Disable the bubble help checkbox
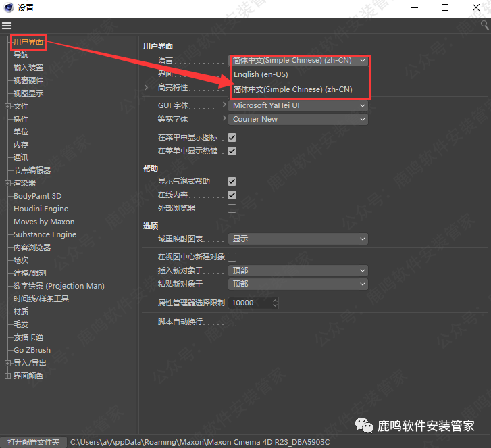This screenshot has height=448, width=491. coord(232,182)
